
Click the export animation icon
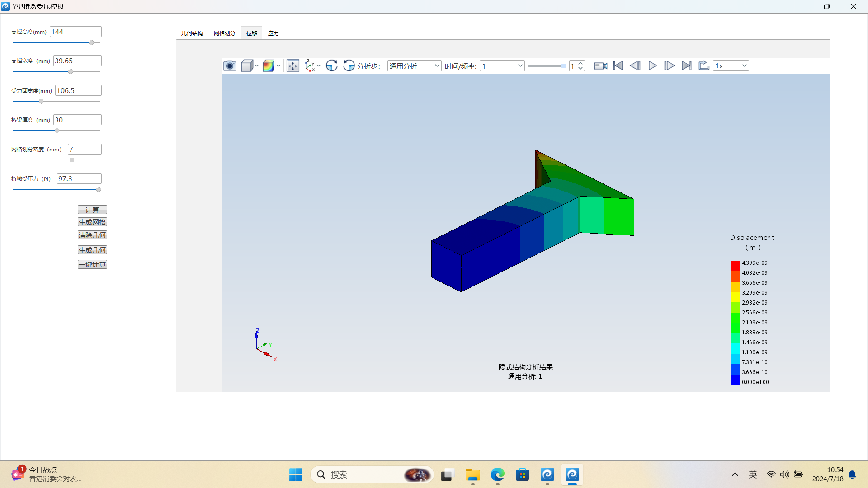pos(704,66)
